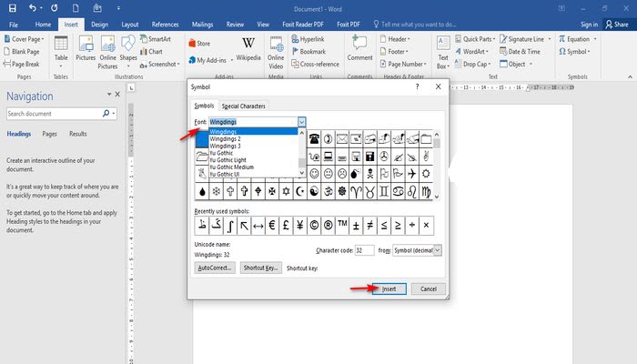Screen dimensions: 637x364
Task: Open the Font dropdown arrow
Action: tap(301, 122)
